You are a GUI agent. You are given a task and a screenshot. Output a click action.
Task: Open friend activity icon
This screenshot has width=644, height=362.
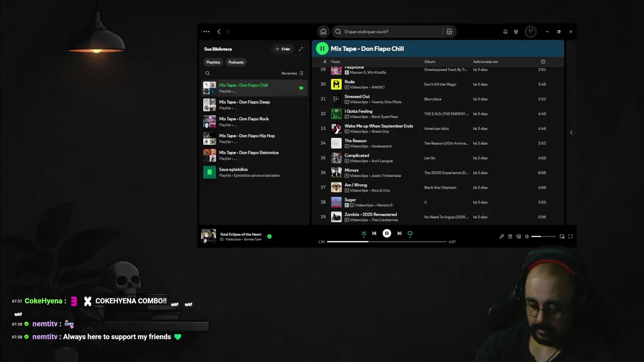click(x=516, y=32)
